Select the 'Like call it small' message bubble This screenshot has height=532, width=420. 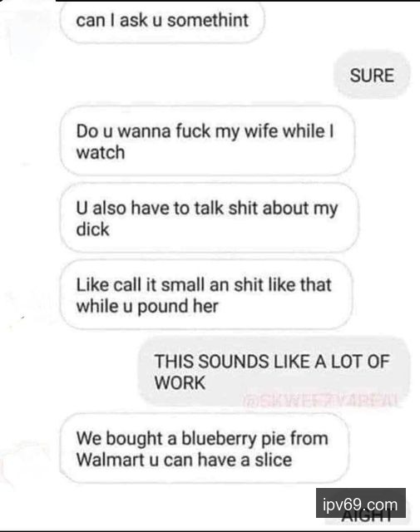[x=206, y=294]
